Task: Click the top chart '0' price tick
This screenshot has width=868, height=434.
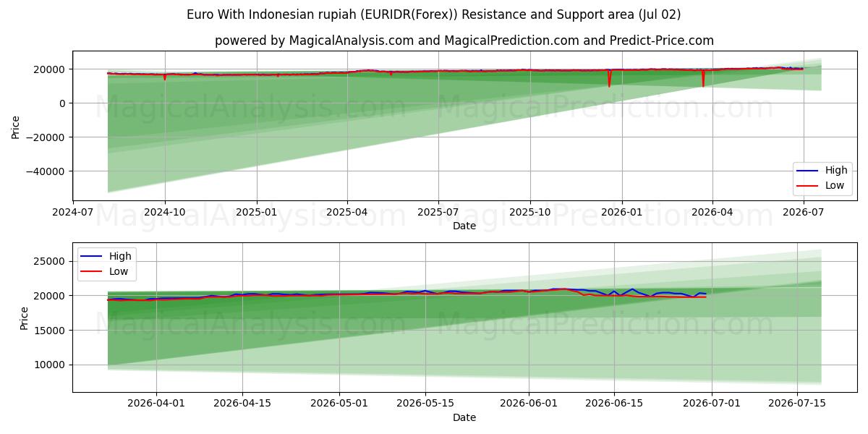Action: [x=64, y=103]
